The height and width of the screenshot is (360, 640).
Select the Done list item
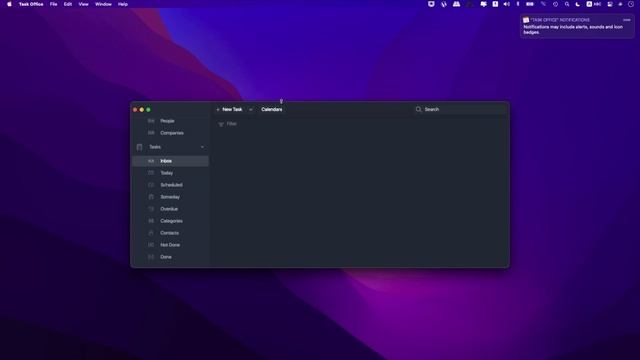(x=171, y=257)
